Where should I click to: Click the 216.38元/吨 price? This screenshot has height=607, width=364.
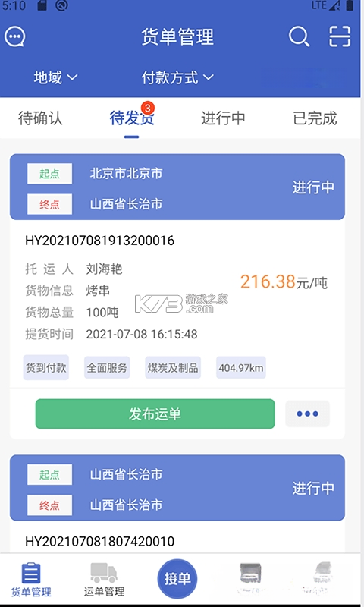click(x=284, y=281)
